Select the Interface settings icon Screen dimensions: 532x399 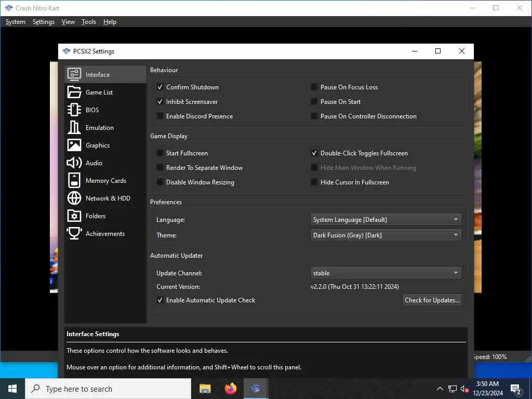(x=74, y=74)
